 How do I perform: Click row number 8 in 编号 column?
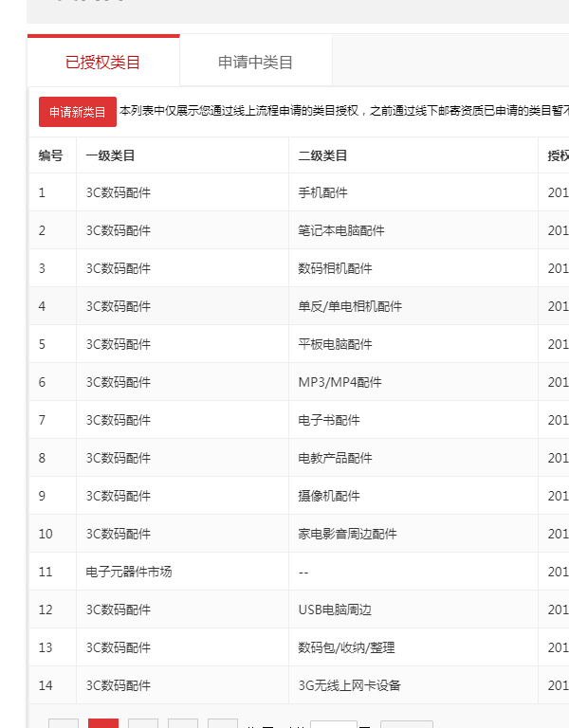pyautogui.click(x=43, y=458)
